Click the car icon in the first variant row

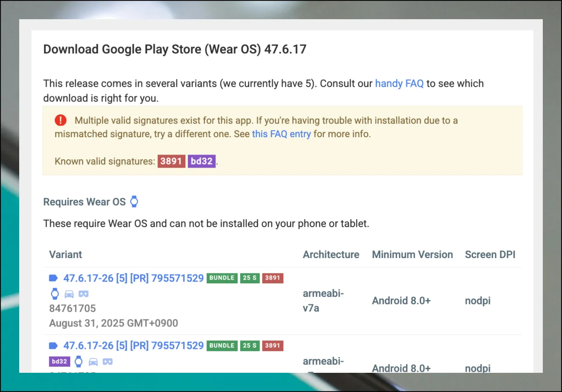(x=69, y=294)
